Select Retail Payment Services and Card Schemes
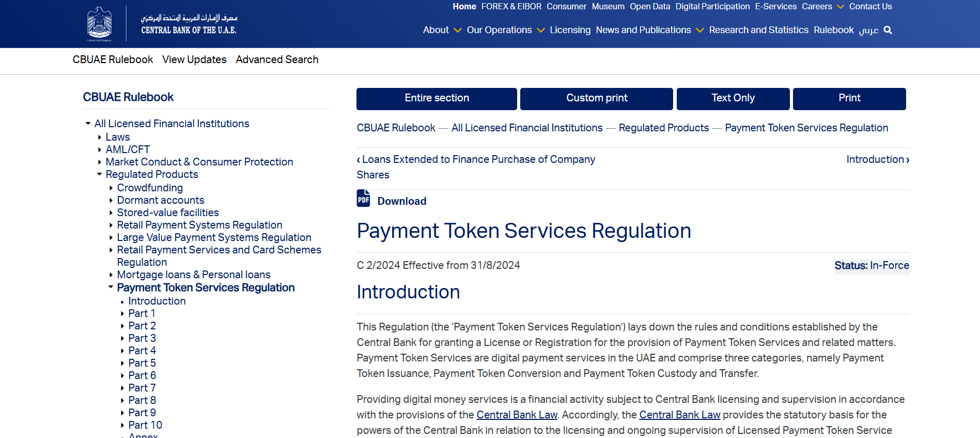980x438 pixels. click(x=219, y=256)
